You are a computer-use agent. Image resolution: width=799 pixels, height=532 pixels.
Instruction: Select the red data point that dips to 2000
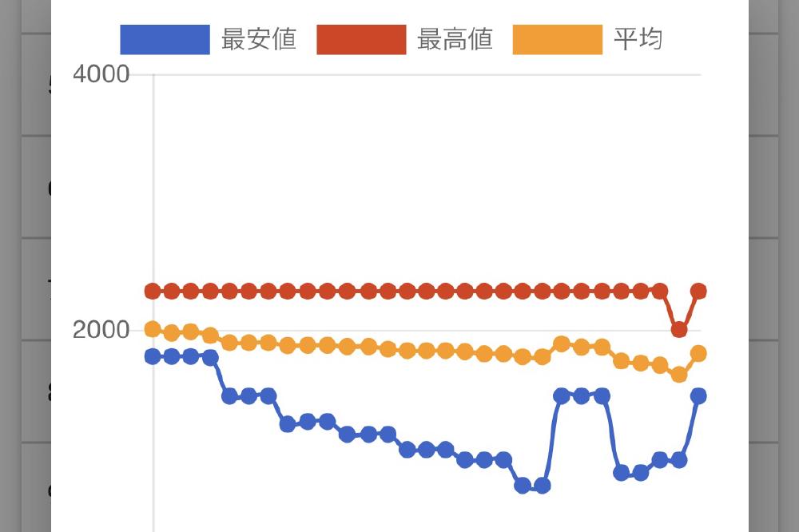coord(678,330)
